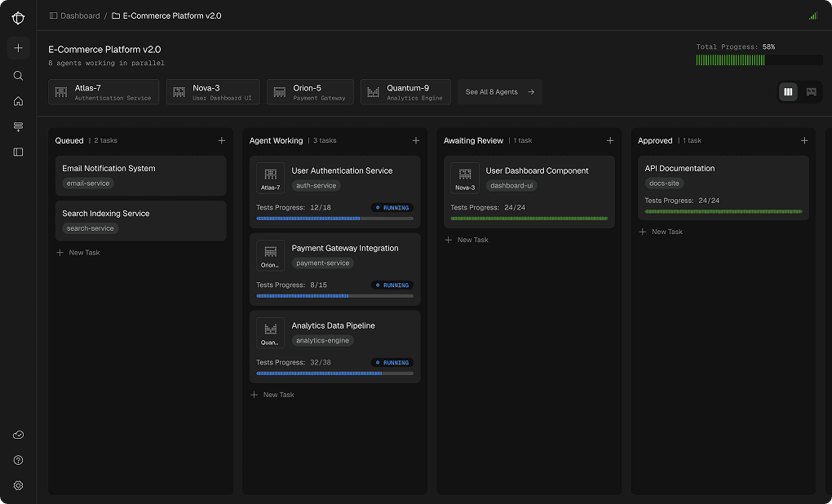Click the cloud sync status icon
The width and height of the screenshot is (832, 504).
(x=18, y=435)
